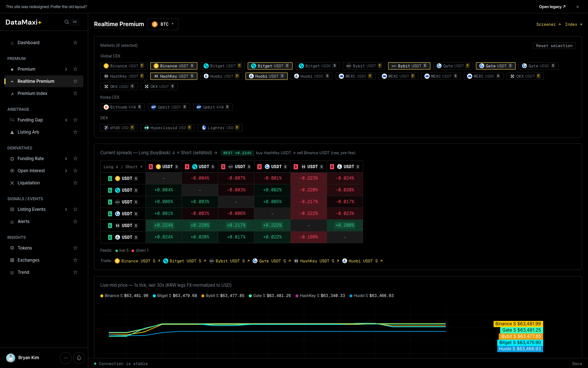588x368 pixels.
Task: Favorite Dashboard with its star icon
Action: [75, 43]
